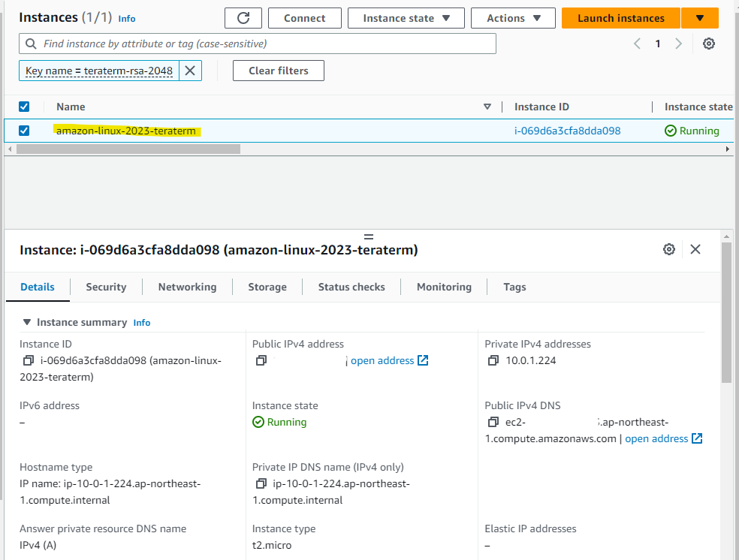Open the Actions dropdown

pos(512,17)
